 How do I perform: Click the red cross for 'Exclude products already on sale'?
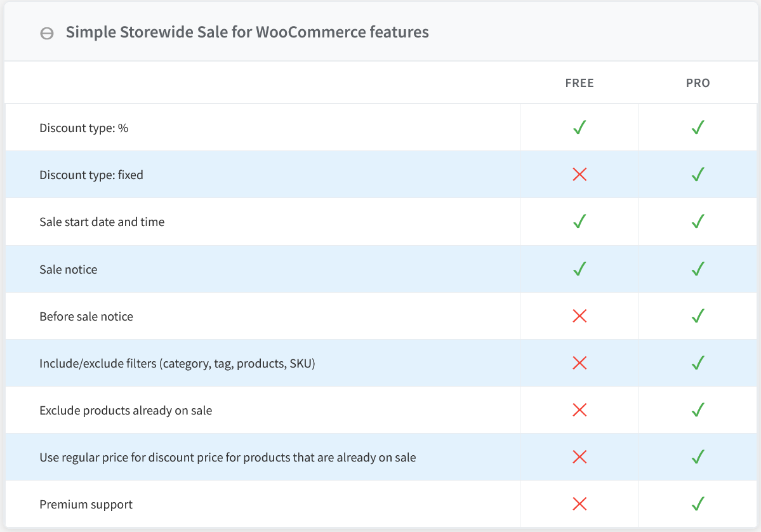pos(579,410)
